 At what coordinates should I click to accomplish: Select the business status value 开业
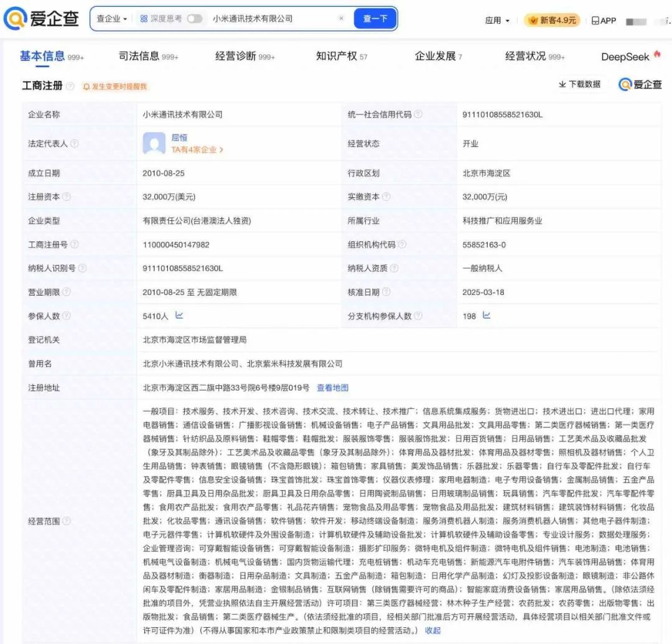tap(470, 144)
